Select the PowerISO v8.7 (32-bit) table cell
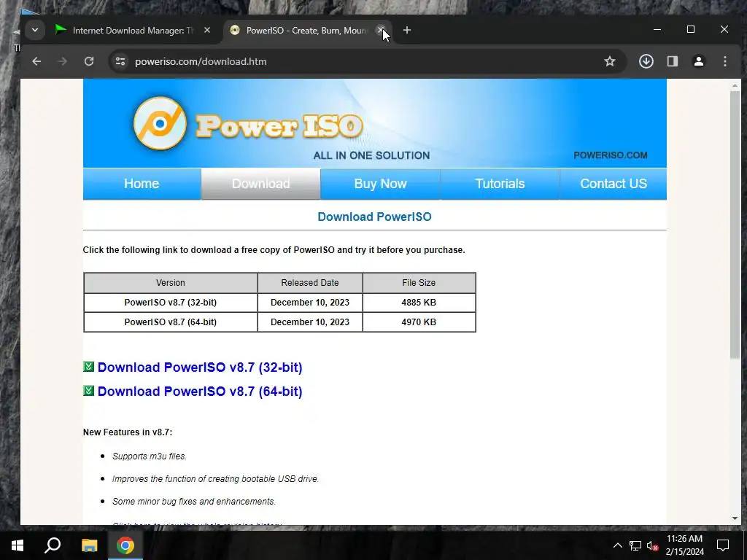747x560 pixels. pyautogui.click(x=171, y=303)
